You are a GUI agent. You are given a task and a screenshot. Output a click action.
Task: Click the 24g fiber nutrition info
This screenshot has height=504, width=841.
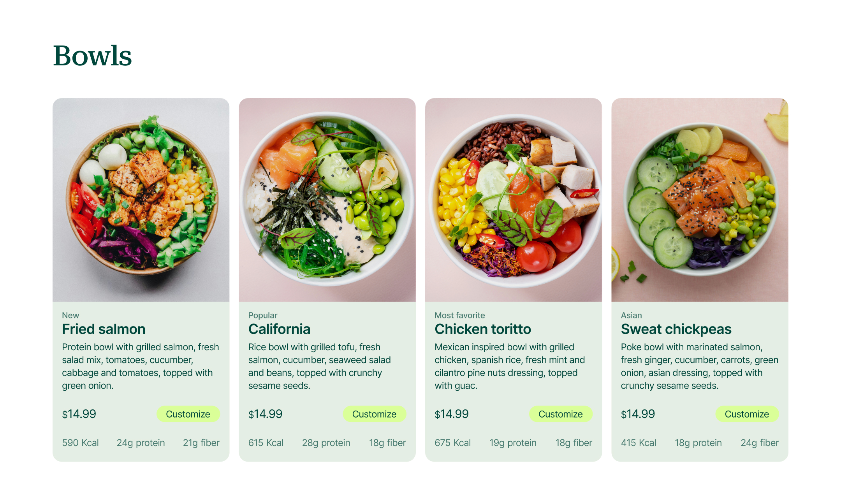click(760, 443)
